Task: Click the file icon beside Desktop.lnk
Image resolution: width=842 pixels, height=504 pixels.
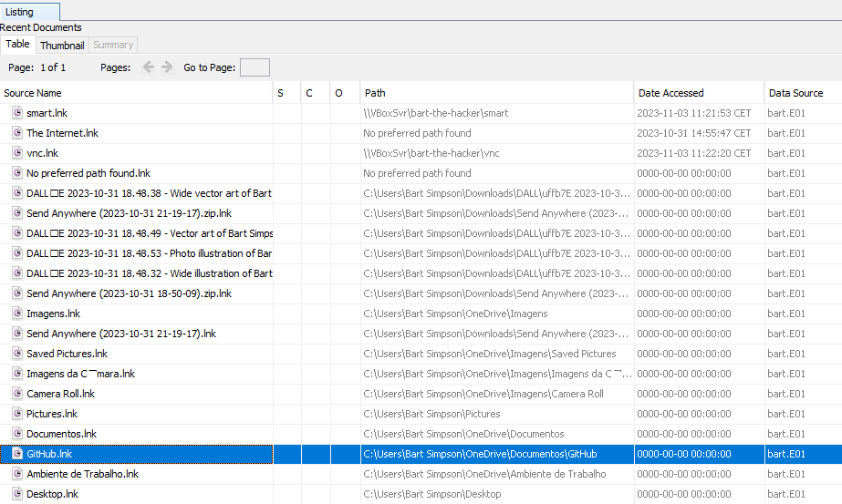Action: pyautogui.click(x=17, y=494)
